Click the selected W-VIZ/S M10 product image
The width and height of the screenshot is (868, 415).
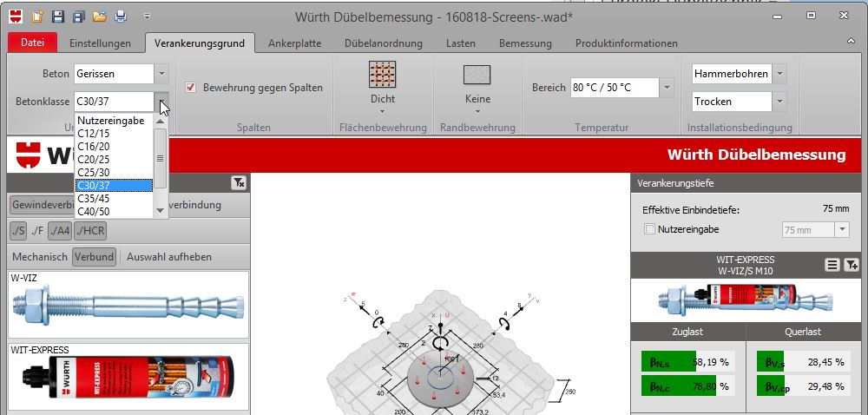point(746,300)
